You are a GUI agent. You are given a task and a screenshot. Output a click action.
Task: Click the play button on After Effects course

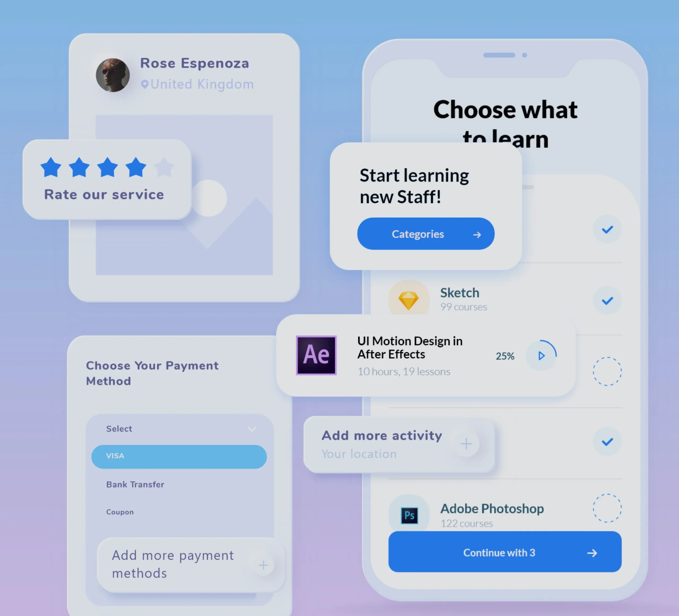click(x=542, y=356)
